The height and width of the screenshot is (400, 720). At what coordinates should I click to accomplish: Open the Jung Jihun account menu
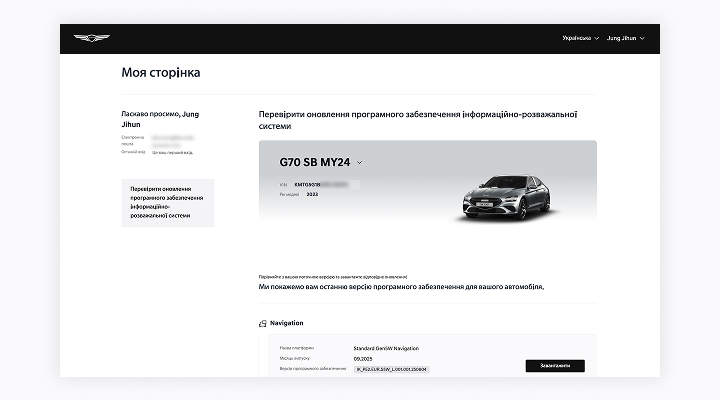tap(621, 38)
